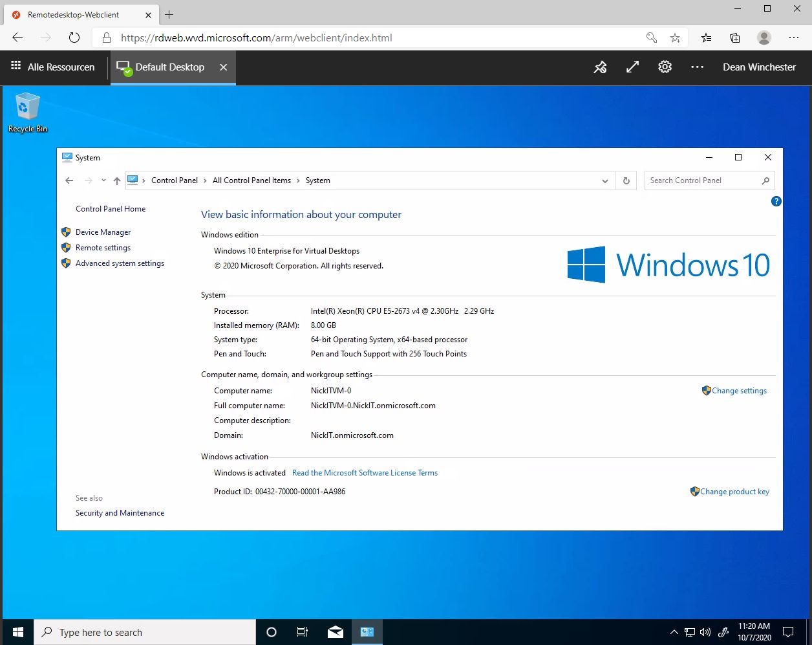Open browser collections icon

(735, 38)
